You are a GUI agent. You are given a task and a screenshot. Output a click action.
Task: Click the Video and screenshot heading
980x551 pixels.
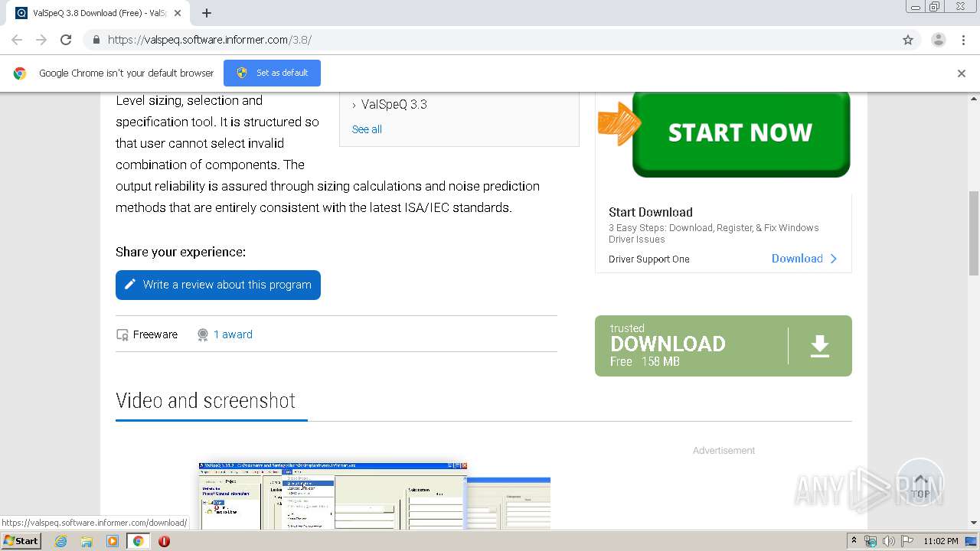pos(205,400)
